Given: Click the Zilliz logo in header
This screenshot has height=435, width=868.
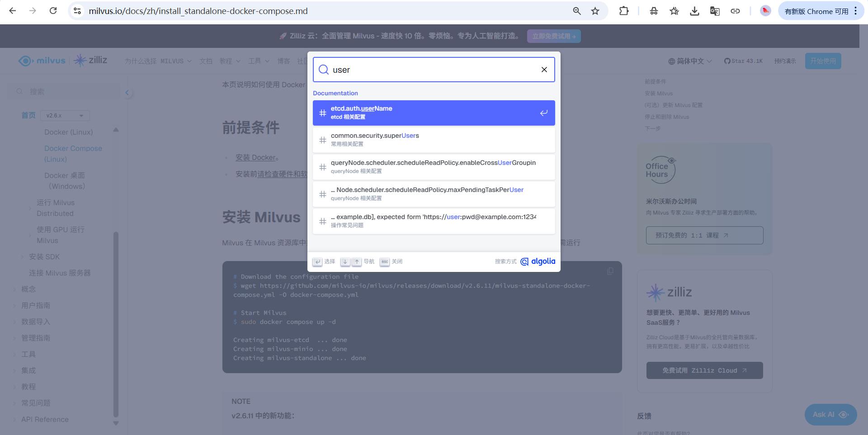Looking at the screenshot, I should [x=90, y=60].
